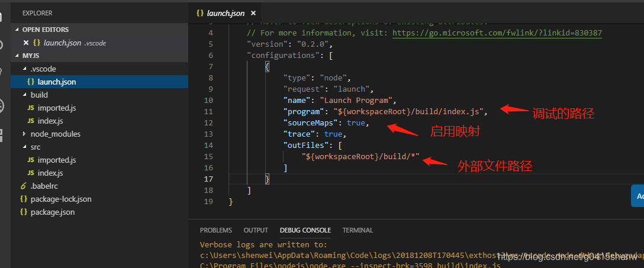Viewport: 644px width, 268px height.
Task: Click the "sourceMaps" key
Action: [x=311, y=122]
